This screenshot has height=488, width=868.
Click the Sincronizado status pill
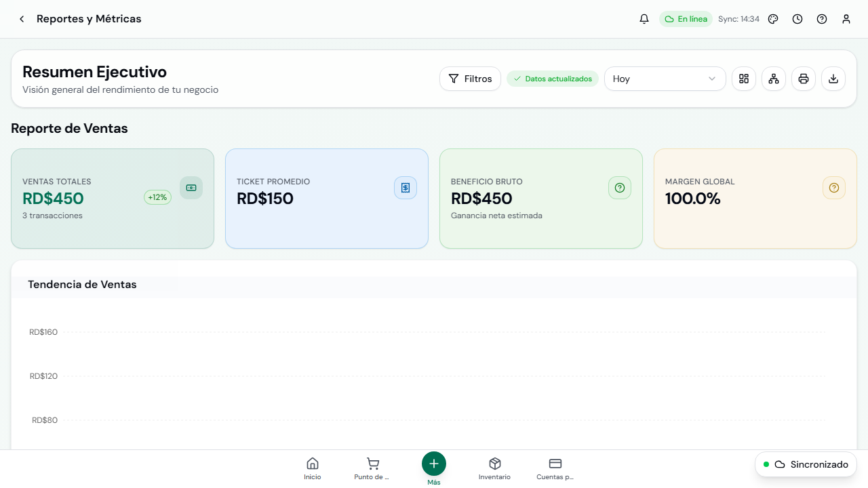tap(806, 464)
